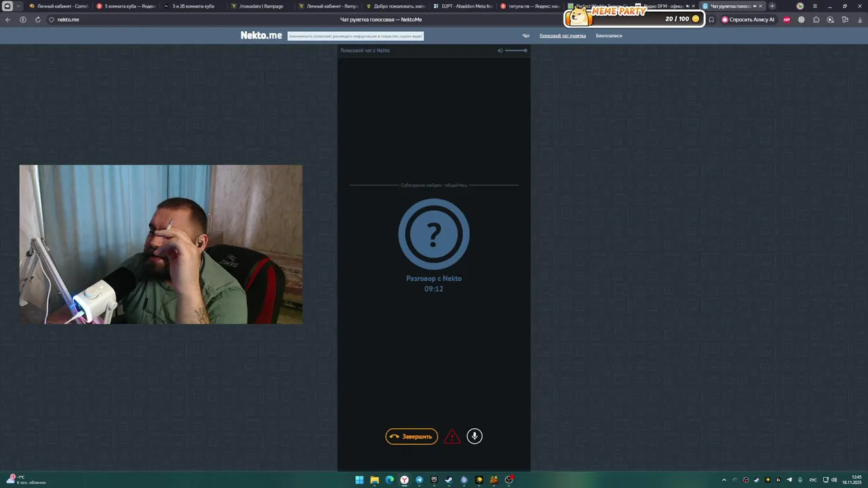Screen dimensions: 868x488
Task: Open the video playback icon in the browser toolbar
Action: pos(830,20)
